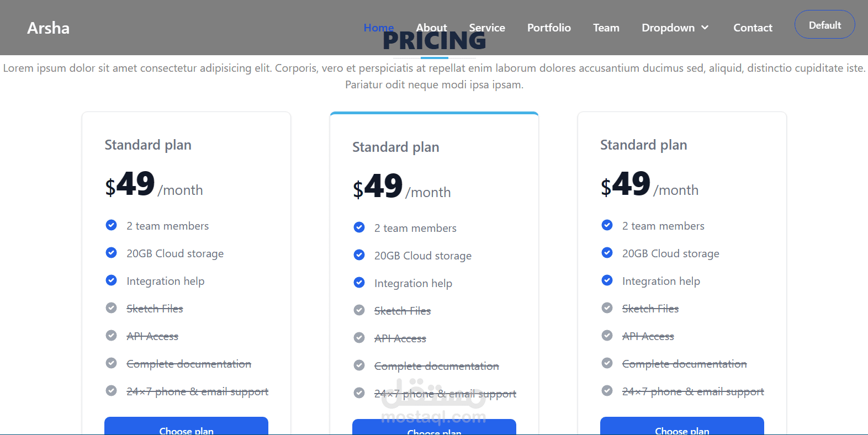Open the Team nav link
Viewport: 868px width, 435px height.
(606, 28)
